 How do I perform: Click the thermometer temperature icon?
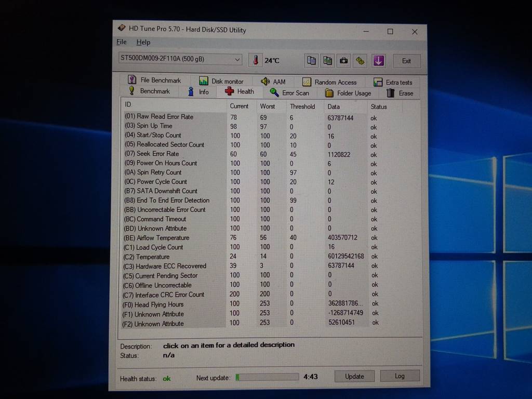click(255, 60)
